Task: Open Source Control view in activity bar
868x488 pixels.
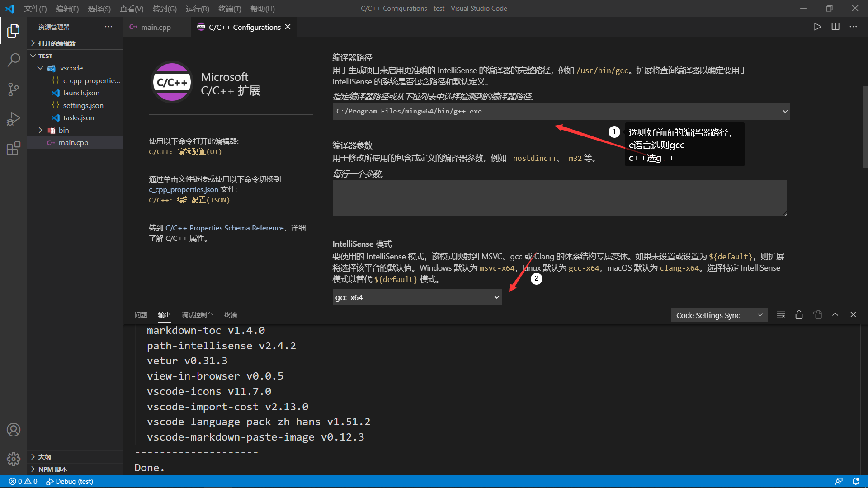Action: pos(14,89)
